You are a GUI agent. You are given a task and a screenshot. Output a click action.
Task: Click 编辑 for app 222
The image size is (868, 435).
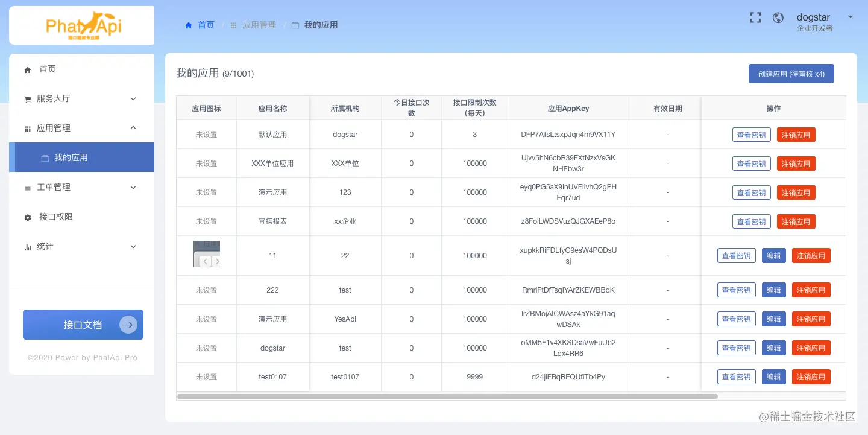(x=774, y=290)
